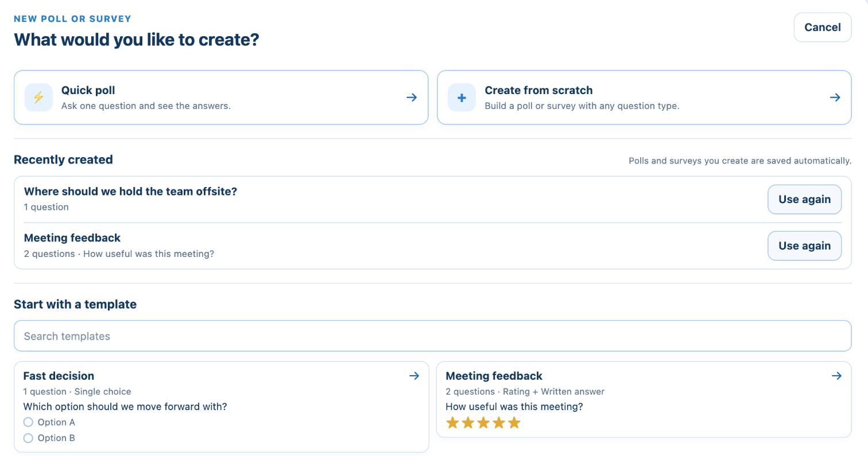Select the Option A radio button
868x456 pixels.
(28, 422)
